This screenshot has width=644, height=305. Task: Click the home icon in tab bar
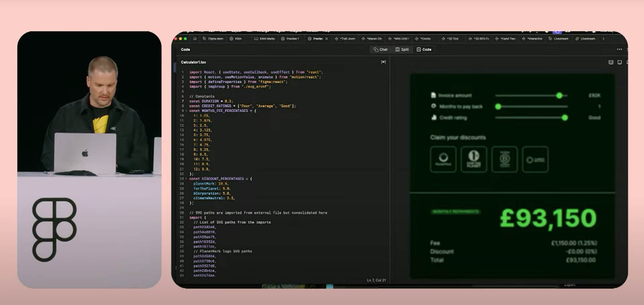point(195,39)
